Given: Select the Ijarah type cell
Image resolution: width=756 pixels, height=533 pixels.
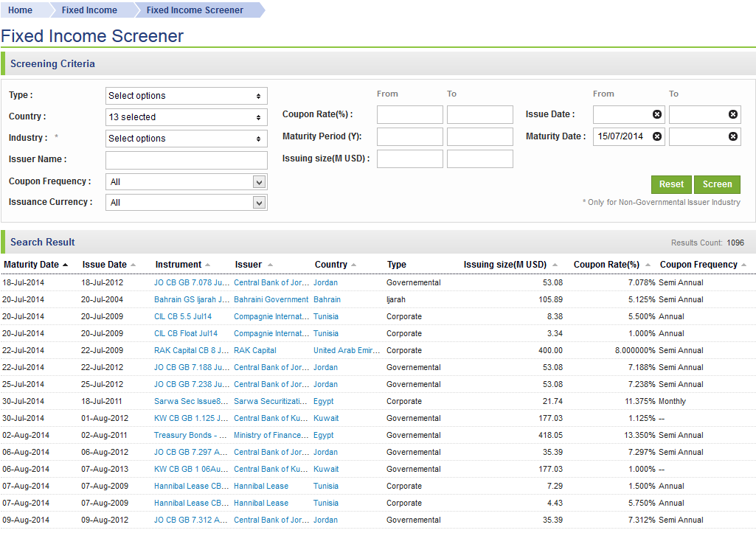Looking at the screenshot, I should point(396,299).
